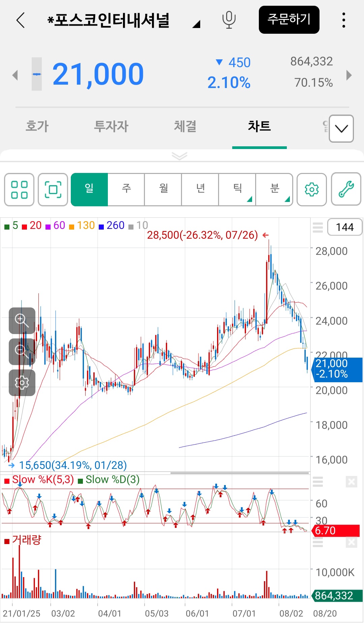The height and width of the screenshot is (625, 364).
Task: Tap the 60-day moving average legend
Action: 56,225
